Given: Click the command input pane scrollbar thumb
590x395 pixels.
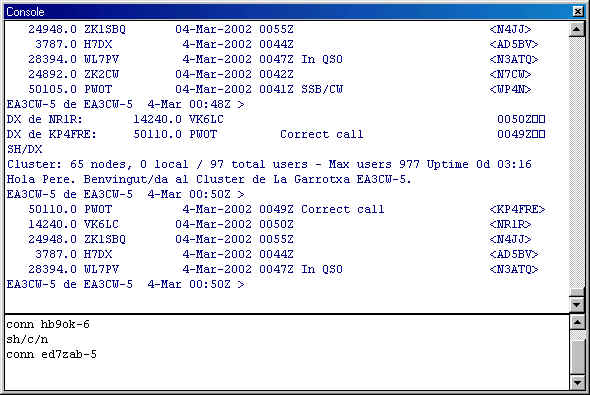Looking at the screenshot, I should tap(578, 356).
